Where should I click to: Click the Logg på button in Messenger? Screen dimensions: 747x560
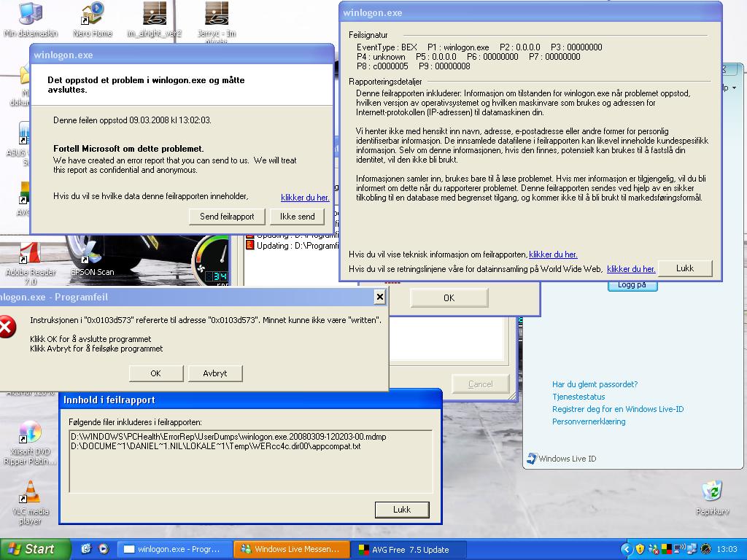(632, 285)
